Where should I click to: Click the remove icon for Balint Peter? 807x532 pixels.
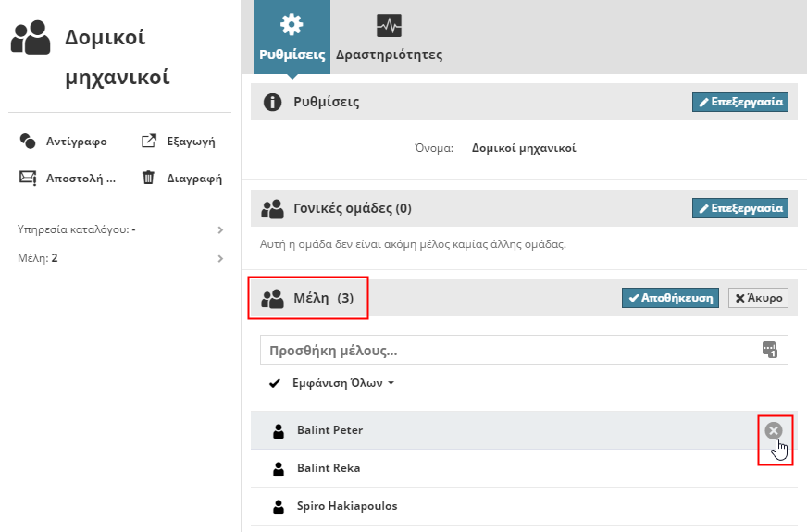click(x=774, y=430)
